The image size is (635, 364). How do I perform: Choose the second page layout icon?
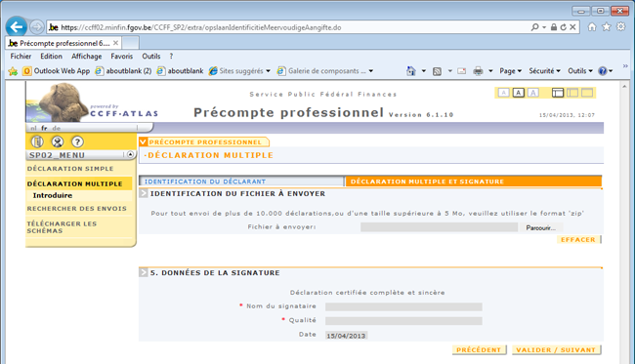click(572, 93)
